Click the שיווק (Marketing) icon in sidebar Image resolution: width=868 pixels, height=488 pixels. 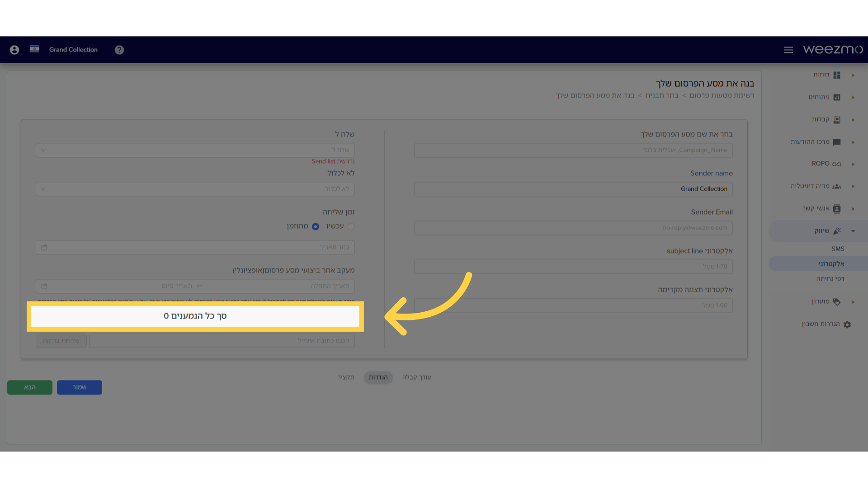tap(838, 230)
